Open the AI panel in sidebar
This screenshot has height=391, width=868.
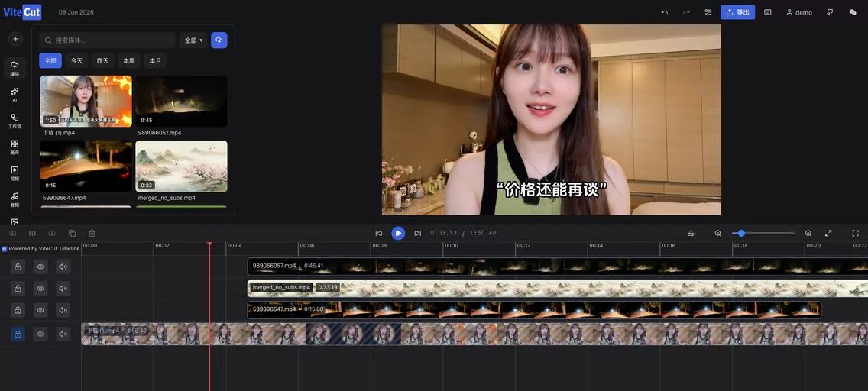coord(15,95)
